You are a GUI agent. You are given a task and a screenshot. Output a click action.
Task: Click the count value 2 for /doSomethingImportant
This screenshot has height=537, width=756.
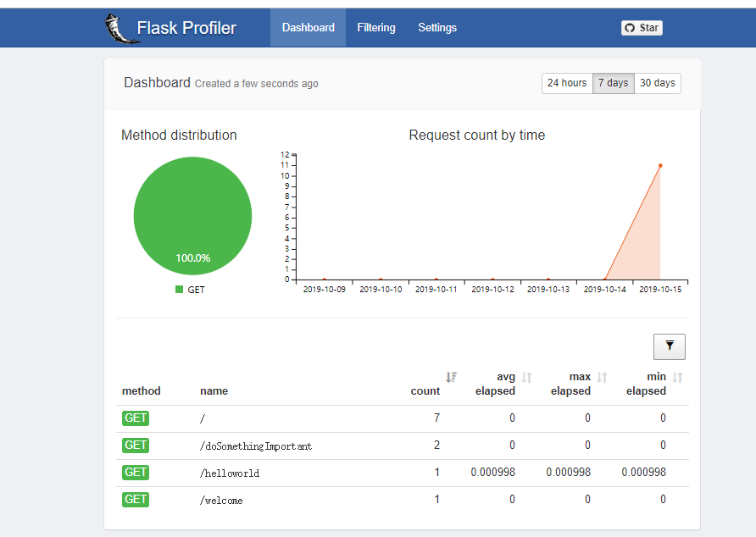[436, 445]
